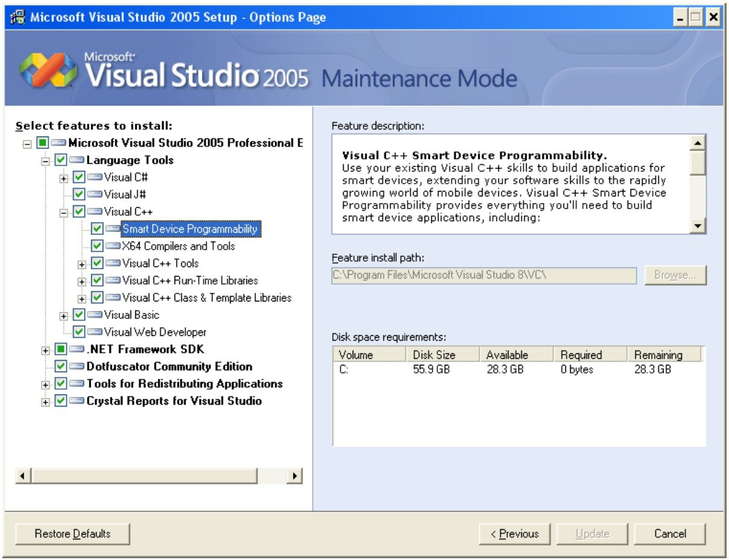The height and width of the screenshot is (560, 729).
Task: Click the drive icon next to Language Tools
Action: tap(77, 161)
